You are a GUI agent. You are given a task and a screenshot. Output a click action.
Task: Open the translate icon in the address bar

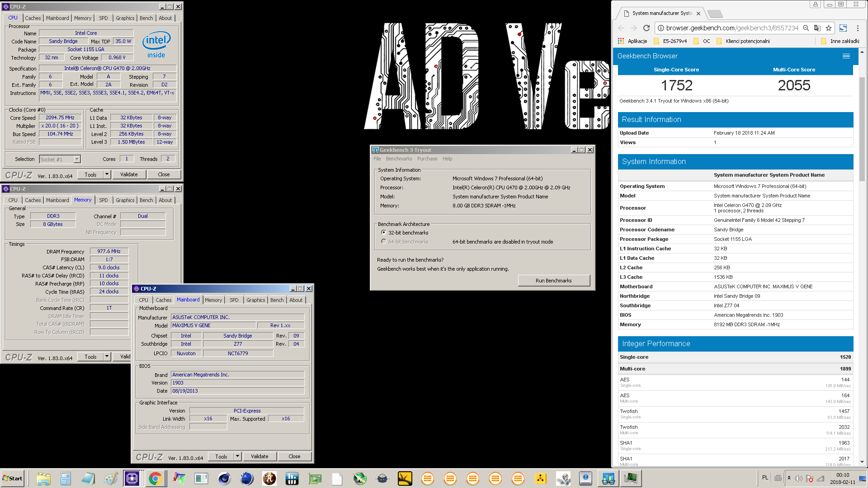817,28
